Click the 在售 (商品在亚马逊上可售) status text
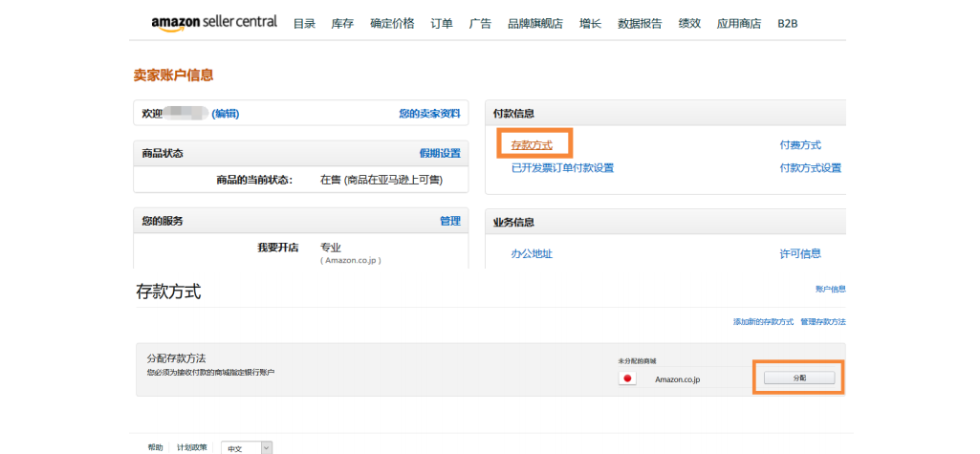Screen dimensions: 980x454 point(381,180)
